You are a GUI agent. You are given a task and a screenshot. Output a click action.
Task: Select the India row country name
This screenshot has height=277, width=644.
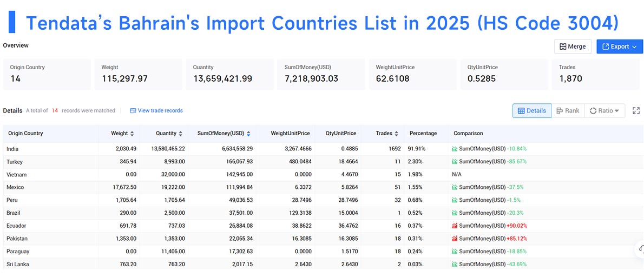point(12,149)
